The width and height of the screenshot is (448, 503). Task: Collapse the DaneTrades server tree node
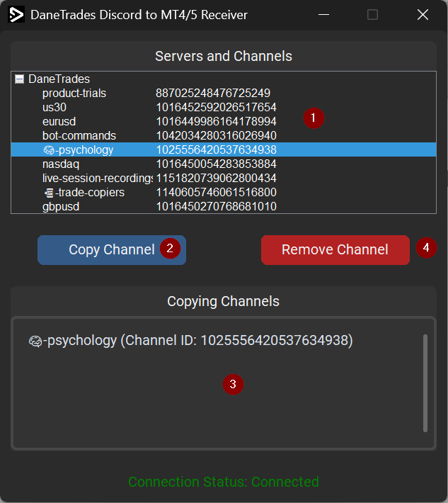click(x=20, y=79)
